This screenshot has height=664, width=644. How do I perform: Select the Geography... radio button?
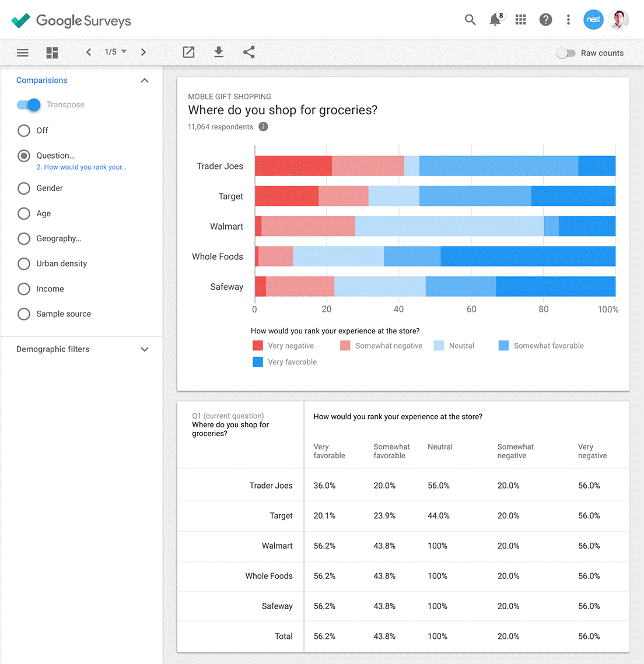pos(24,238)
